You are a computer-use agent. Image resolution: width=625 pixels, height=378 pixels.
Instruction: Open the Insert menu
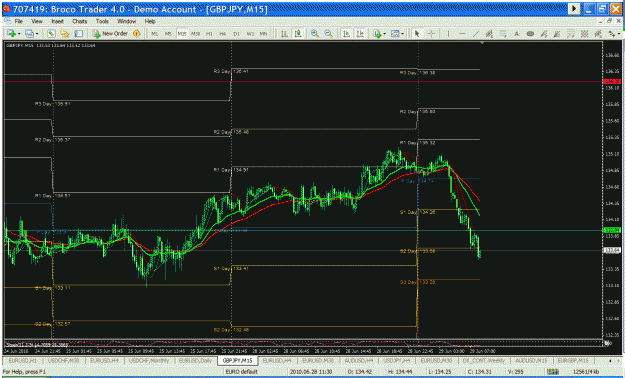[x=57, y=21]
